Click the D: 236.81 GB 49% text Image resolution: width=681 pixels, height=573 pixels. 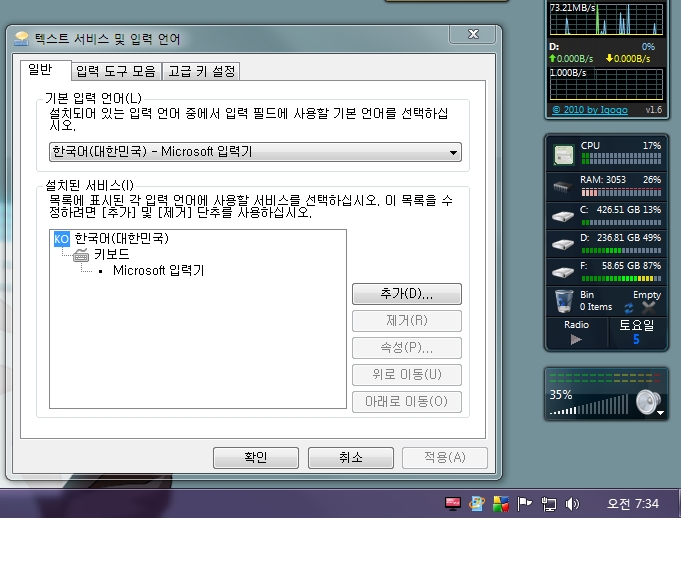pyautogui.click(x=621, y=238)
